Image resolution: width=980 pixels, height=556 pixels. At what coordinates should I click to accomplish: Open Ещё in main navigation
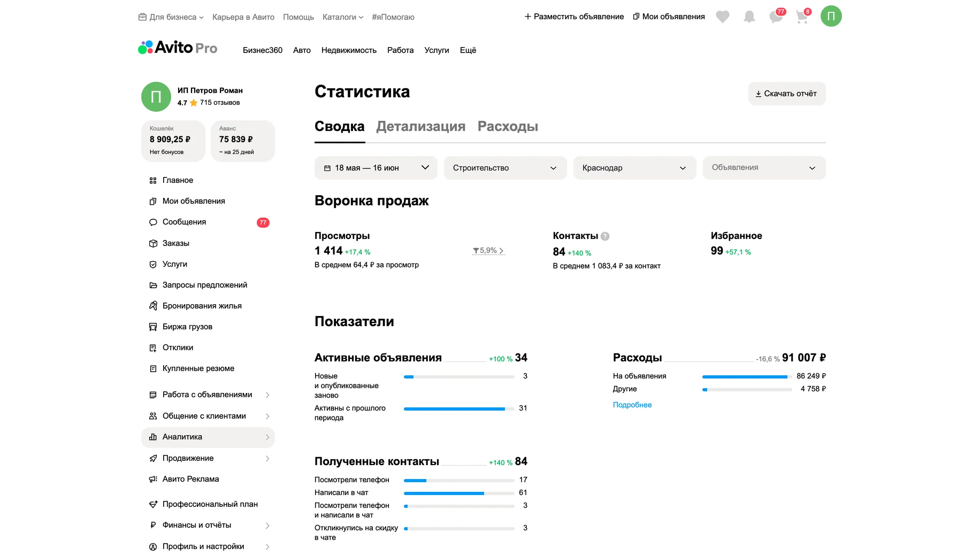468,50
